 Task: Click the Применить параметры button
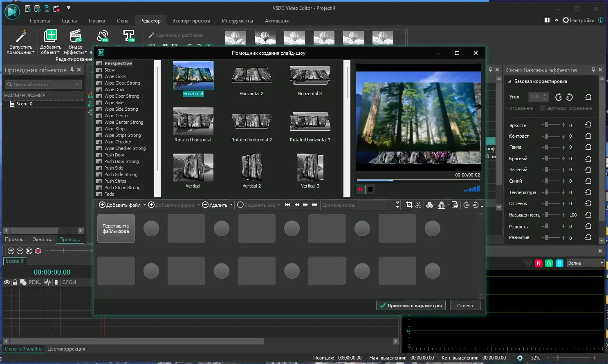point(411,306)
